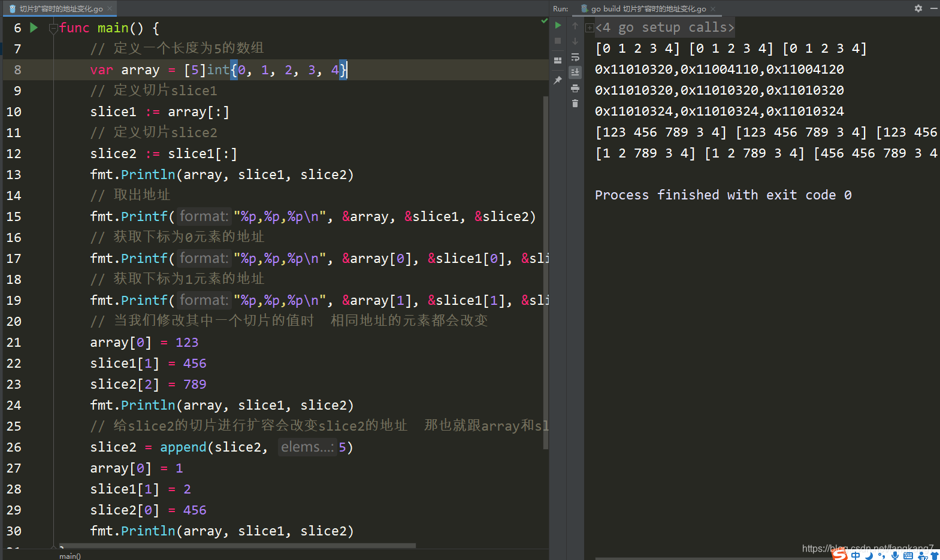940x560 pixels.
Task: Toggle scroll to end of console
Action: click(575, 72)
